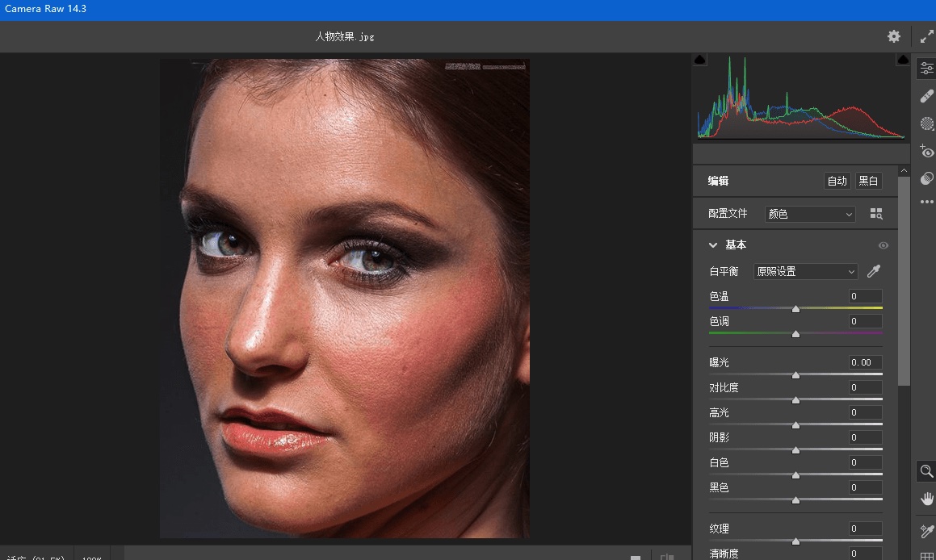Open the Presets panel
This screenshot has height=560, width=936.
pos(926,178)
